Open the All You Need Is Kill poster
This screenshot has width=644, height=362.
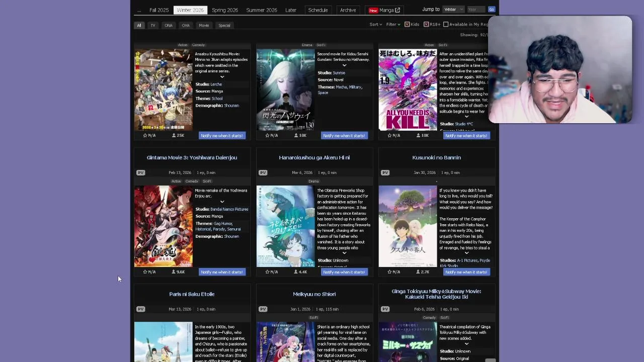click(408, 90)
